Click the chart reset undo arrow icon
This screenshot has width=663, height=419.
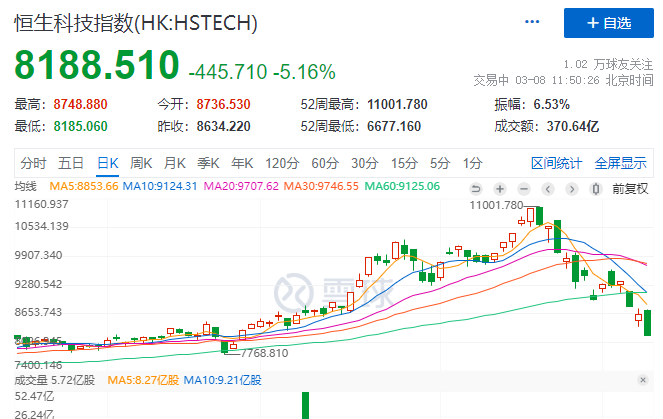click(476, 189)
